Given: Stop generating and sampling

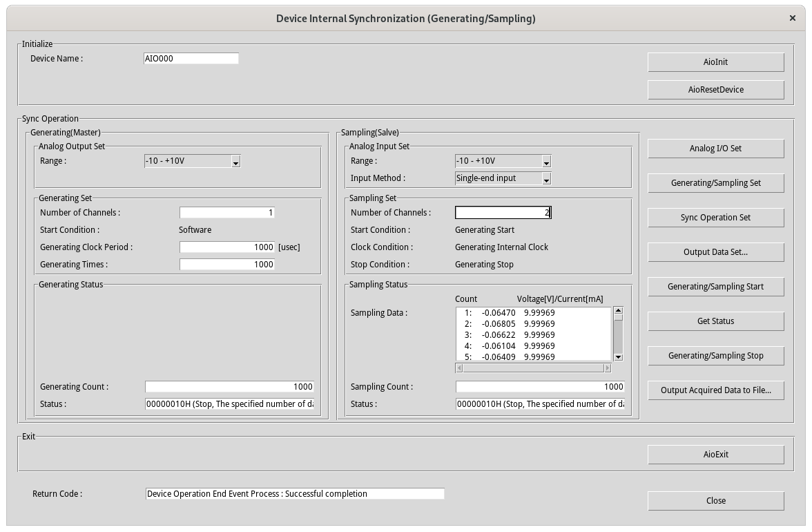Looking at the screenshot, I should click(715, 356).
